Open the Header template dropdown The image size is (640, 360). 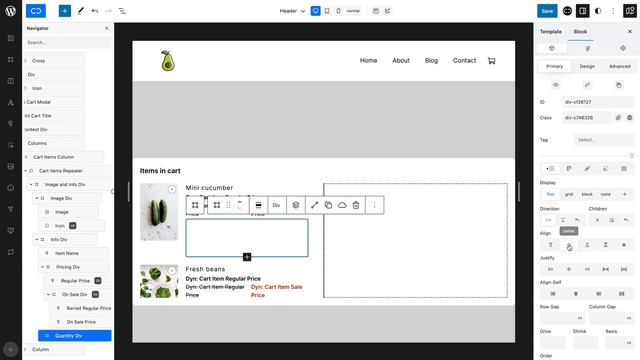(292, 11)
